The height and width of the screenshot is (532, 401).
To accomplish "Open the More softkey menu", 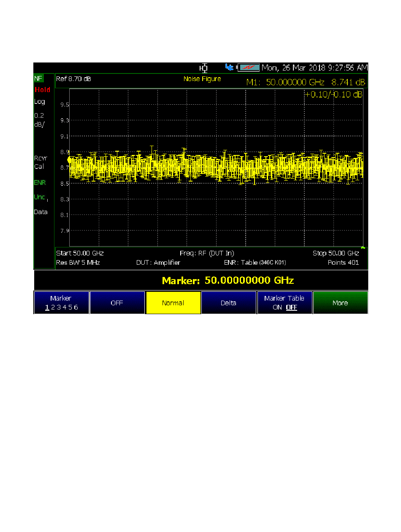I will (x=340, y=303).
